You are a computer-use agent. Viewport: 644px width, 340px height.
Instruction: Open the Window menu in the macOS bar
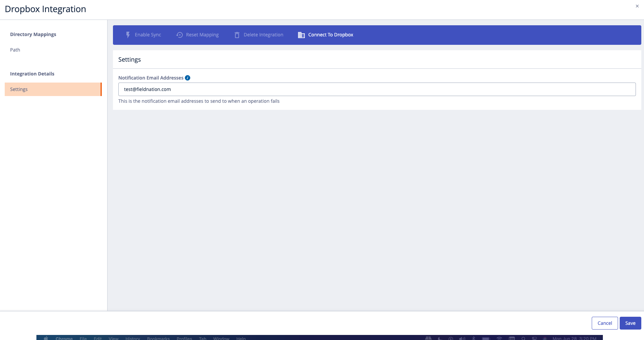pos(221,338)
